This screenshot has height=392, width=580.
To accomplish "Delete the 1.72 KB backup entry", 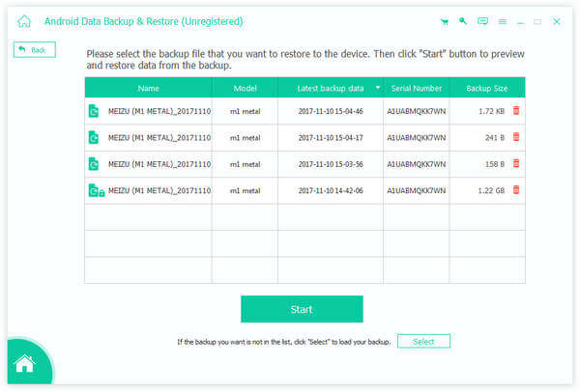I will [x=516, y=110].
